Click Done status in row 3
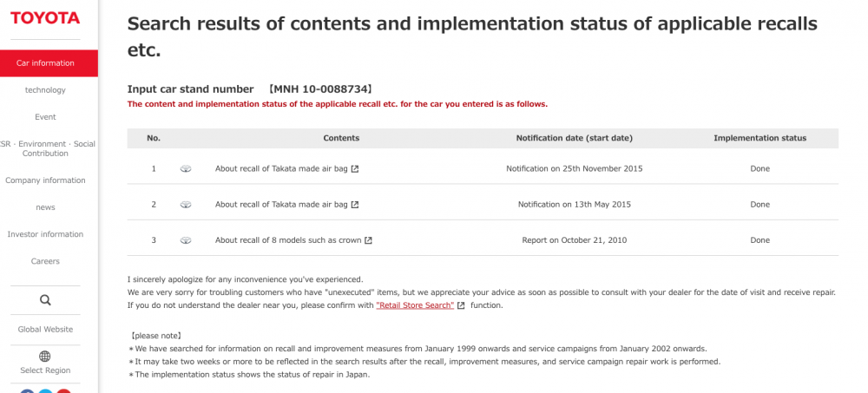Viewport: 868px width, 393px height. (x=759, y=241)
